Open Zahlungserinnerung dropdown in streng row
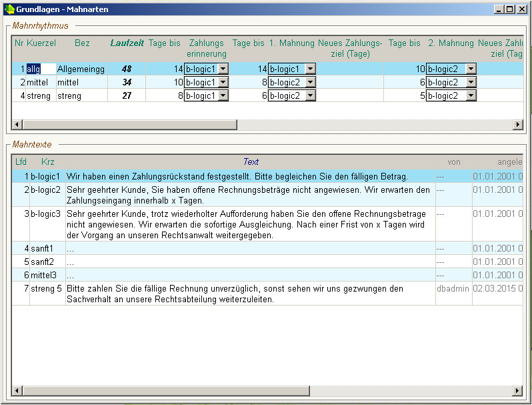The height and width of the screenshot is (405, 532). [x=223, y=95]
